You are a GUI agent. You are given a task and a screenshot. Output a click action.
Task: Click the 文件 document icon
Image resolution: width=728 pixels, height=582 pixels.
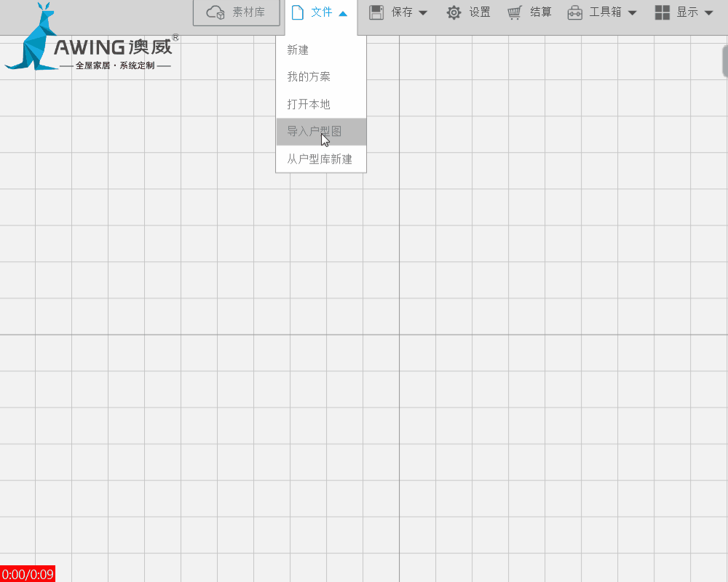click(x=297, y=12)
